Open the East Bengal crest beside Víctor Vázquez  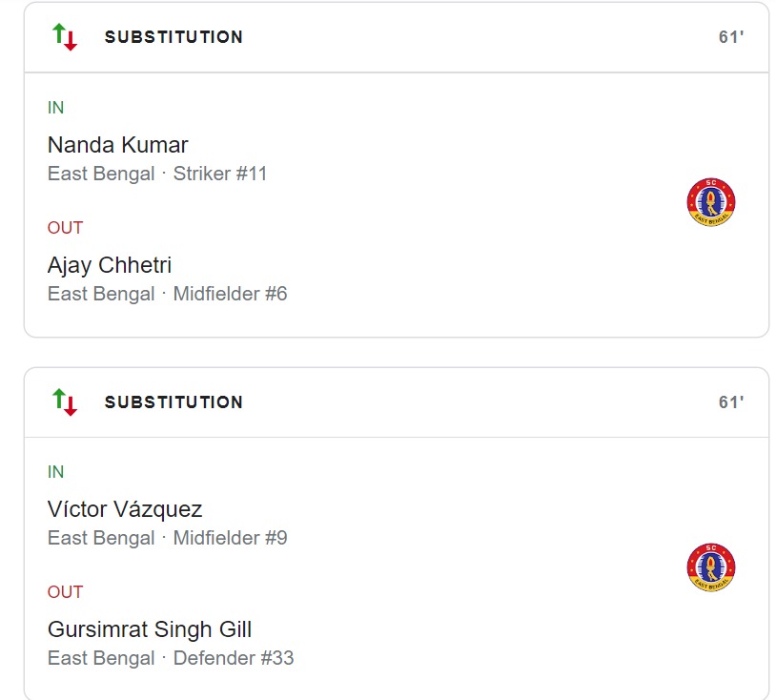coord(710,567)
